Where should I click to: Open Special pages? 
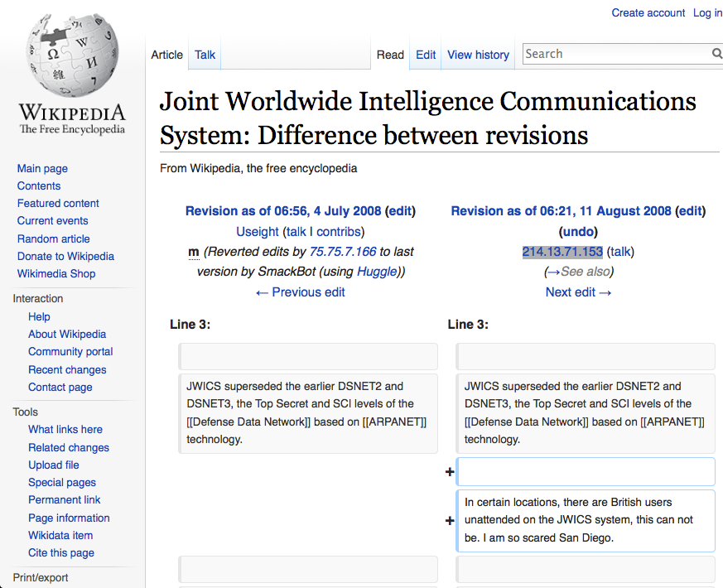[x=62, y=483]
